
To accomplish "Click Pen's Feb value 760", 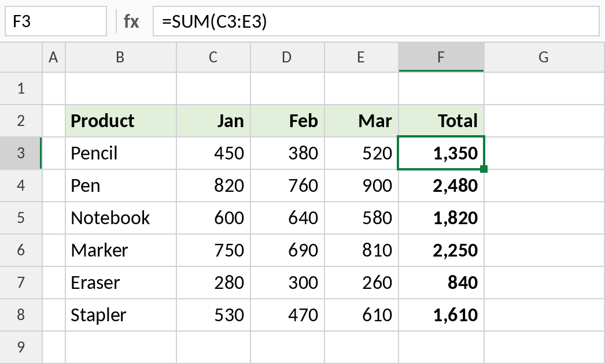I will [287, 185].
